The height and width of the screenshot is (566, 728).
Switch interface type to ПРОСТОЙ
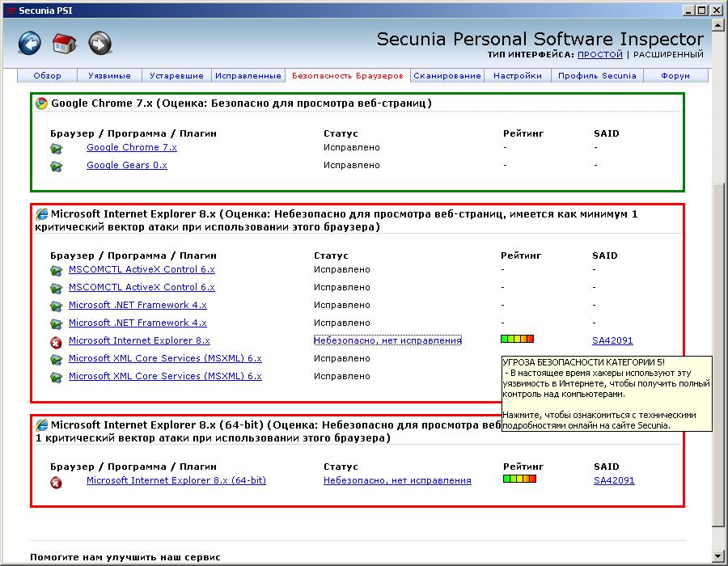point(600,54)
